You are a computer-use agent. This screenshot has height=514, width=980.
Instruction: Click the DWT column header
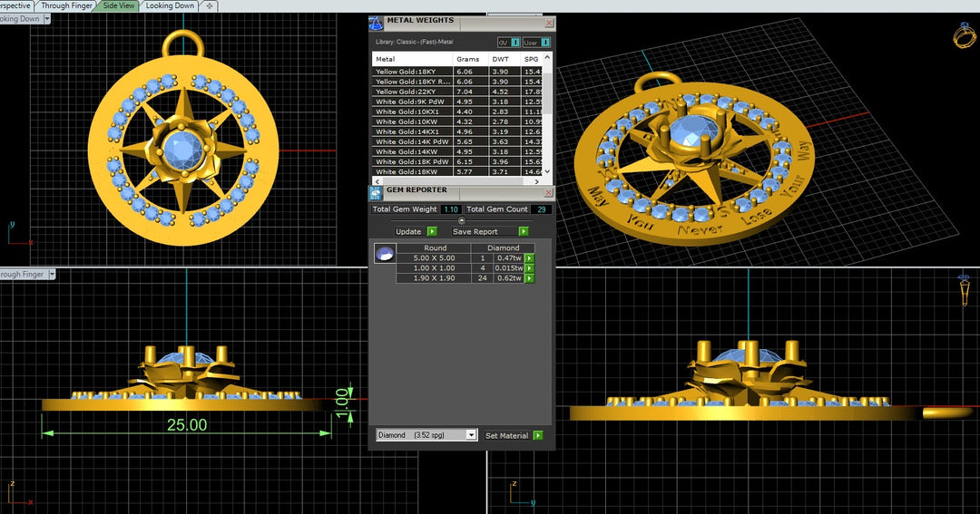coord(504,59)
